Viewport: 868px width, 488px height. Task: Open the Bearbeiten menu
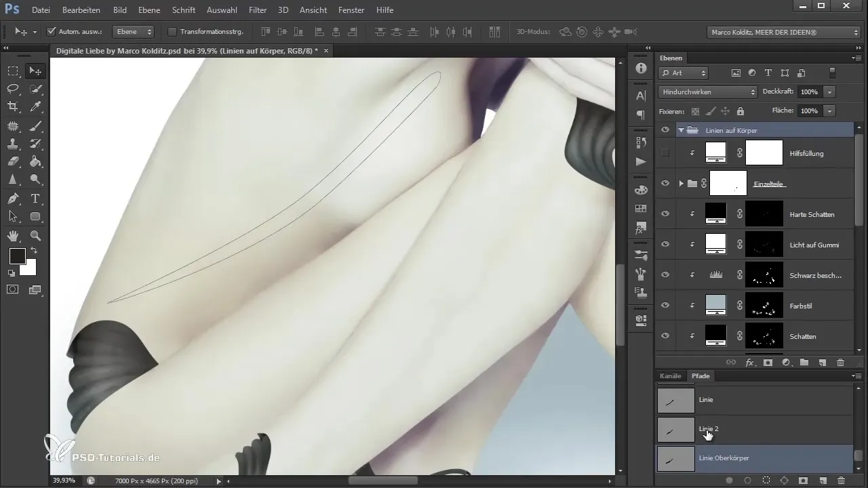[x=81, y=10]
